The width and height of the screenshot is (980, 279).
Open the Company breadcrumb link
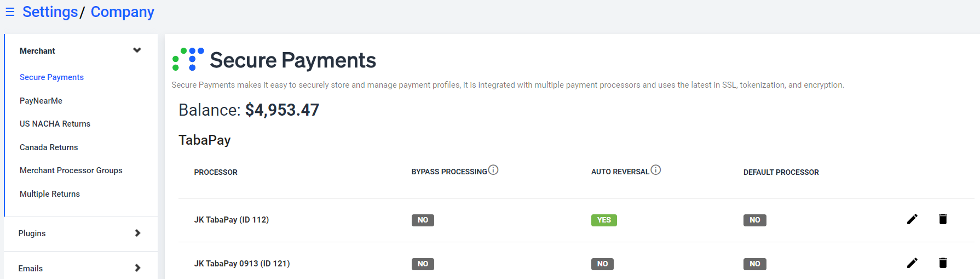tap(123, 12)
